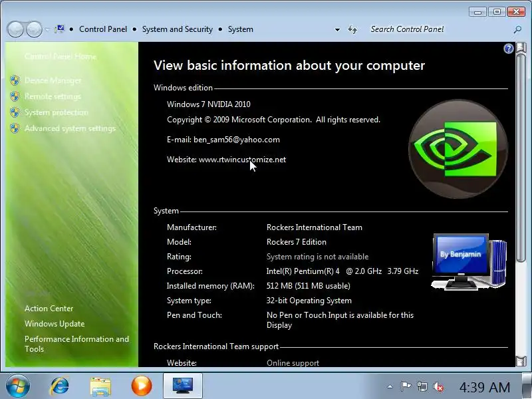Click the Control Panel icon in address bar

(x=60, y=29)
